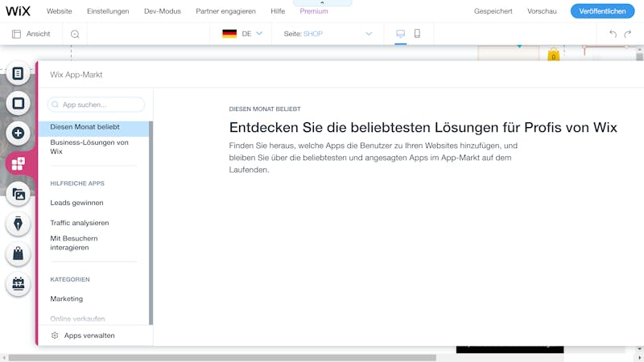Click the Wix App-Markt panel title
The image size is (644, 362).
coord(76,75)
